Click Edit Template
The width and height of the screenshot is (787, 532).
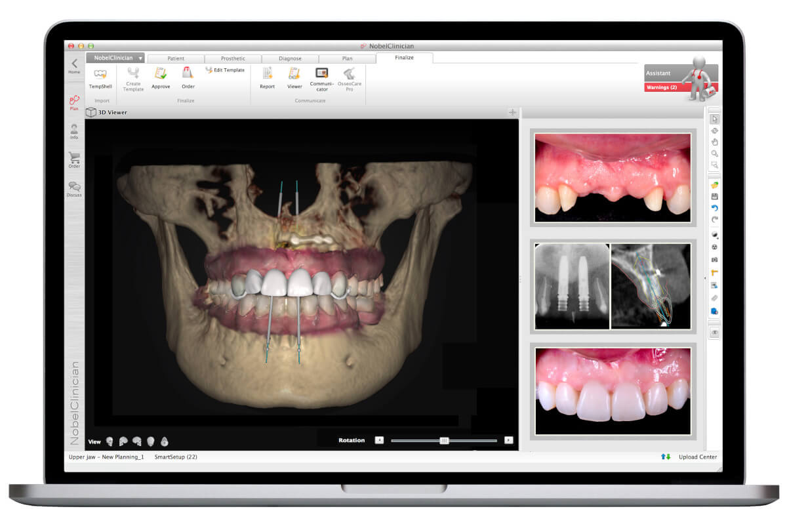[x=225, y=70]
